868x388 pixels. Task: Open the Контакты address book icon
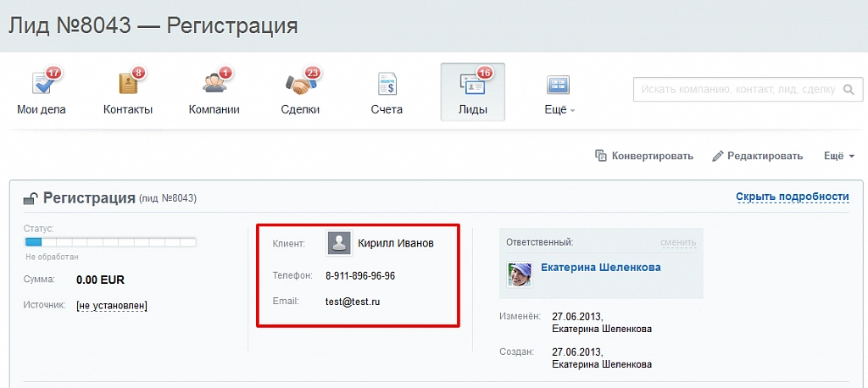(x=128, y=85)
